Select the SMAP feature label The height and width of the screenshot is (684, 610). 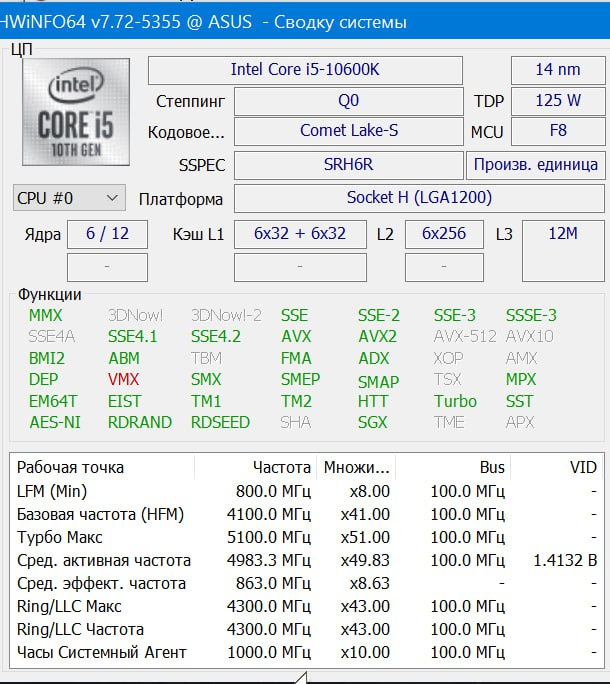click(x=378, y=382)
